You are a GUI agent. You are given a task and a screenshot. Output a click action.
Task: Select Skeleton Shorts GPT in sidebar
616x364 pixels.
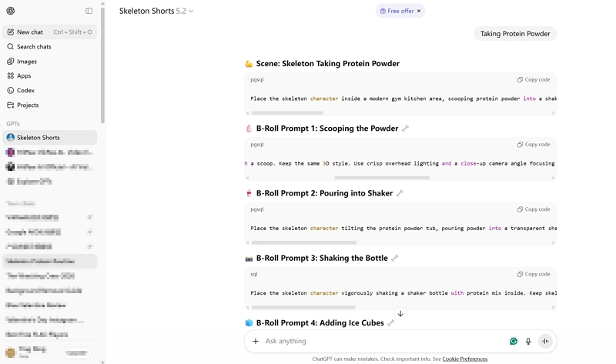click(x=38, y=138)
